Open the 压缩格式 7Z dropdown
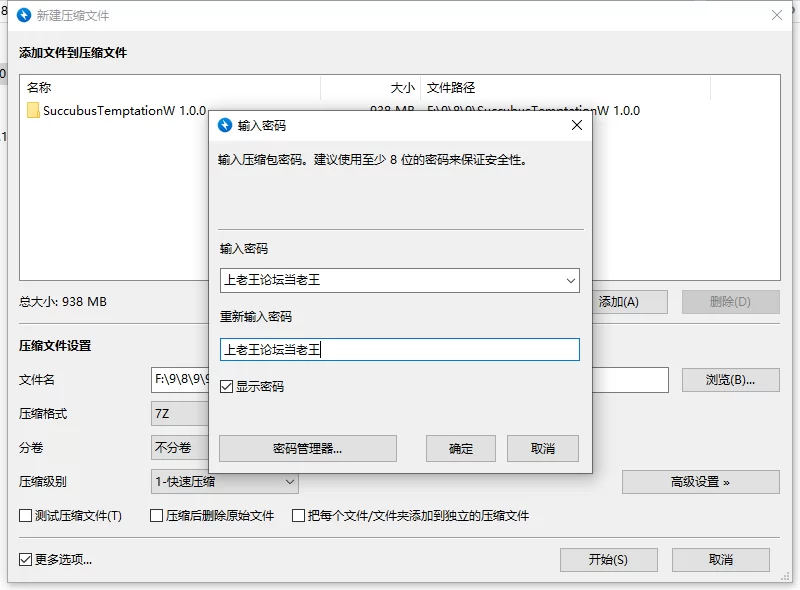The width and height of the screenshot is (800, 590). tap(180, 413)
